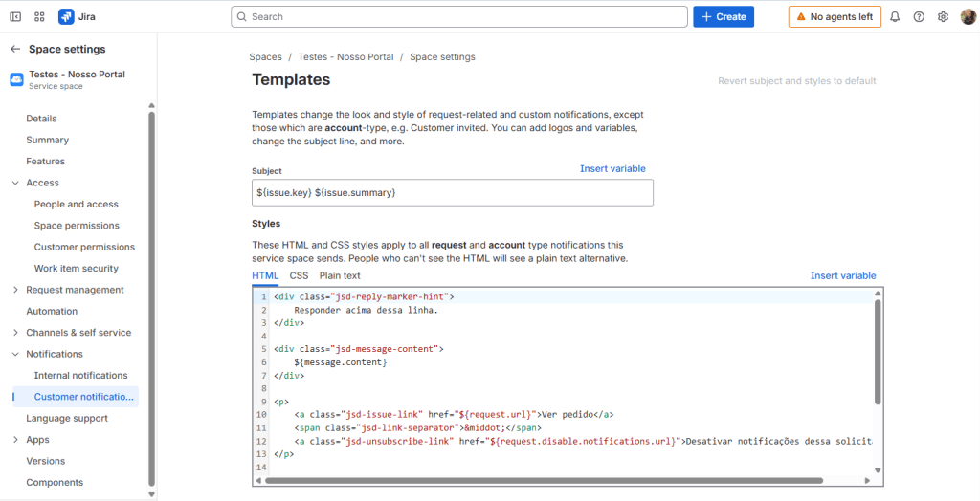Image resolution: width=980 pixels, height=501 pixels.
Task: Click Insert variable link above the Subject field
Action: pos(612,169)
